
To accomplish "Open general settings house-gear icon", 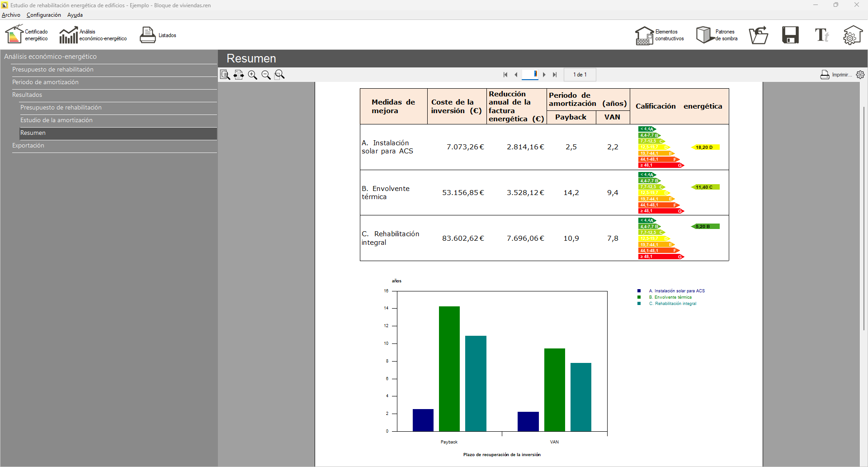I will click(x=852, y=35).
